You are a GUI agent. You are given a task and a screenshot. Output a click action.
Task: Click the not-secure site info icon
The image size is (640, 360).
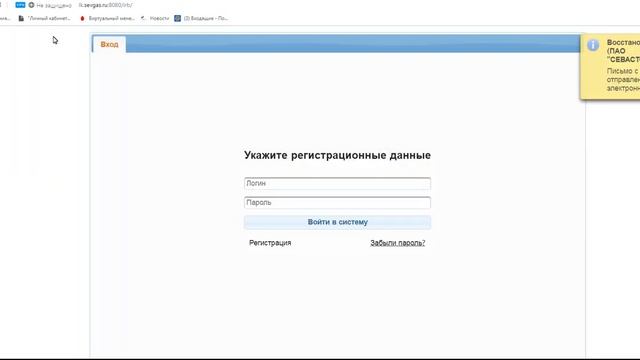pyautogui.click(x=31, y=5)
